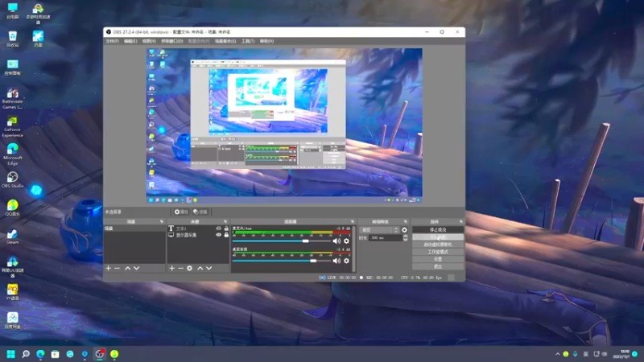Viewport: 644px width, 362px height.
Task: Add a new scene with the plus icon in Scenes panel
Action: click(108, 268)
